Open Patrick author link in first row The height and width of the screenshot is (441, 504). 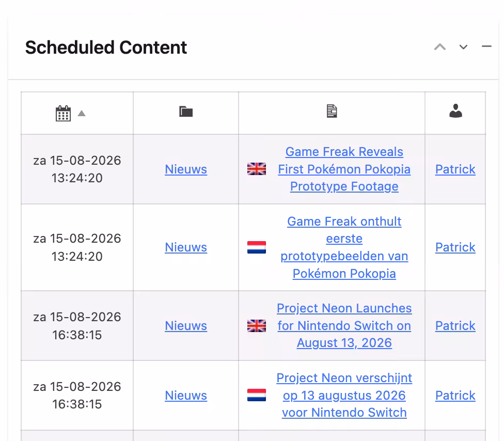click(455, 169)
